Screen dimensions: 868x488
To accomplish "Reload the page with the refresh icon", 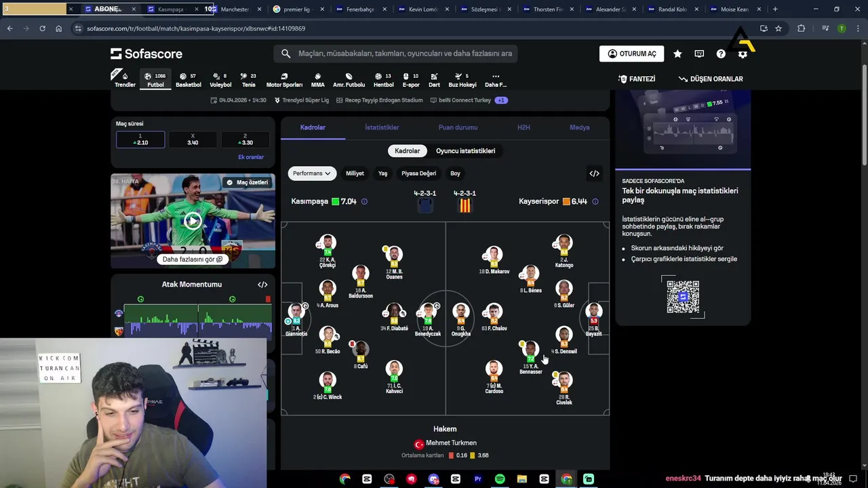I will coord(42,28).
